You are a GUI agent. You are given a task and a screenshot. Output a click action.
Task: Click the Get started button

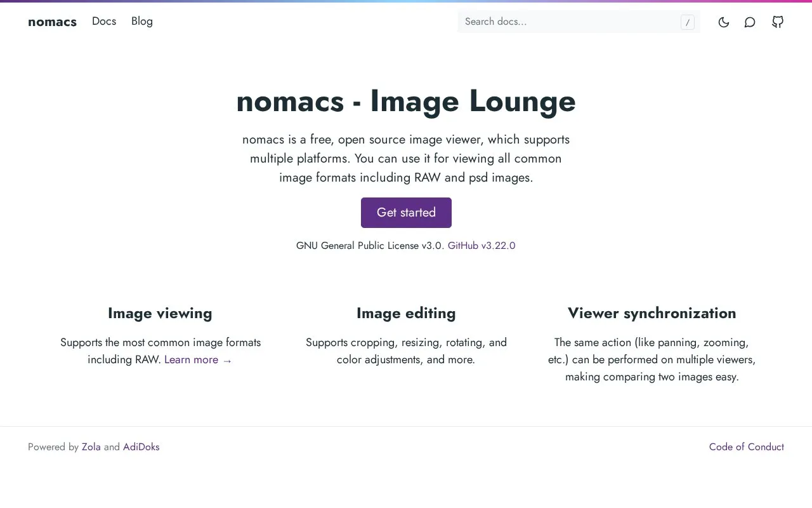406,213
